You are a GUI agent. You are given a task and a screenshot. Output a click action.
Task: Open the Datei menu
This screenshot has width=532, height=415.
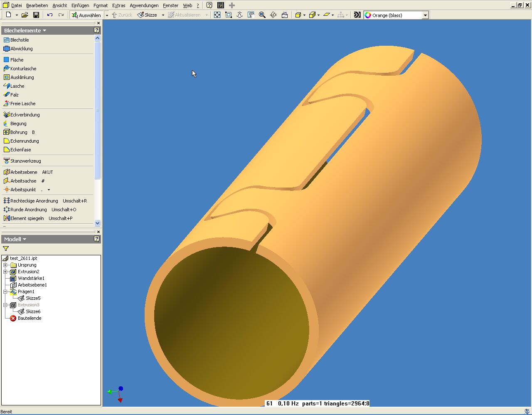[x=16, y=5]
